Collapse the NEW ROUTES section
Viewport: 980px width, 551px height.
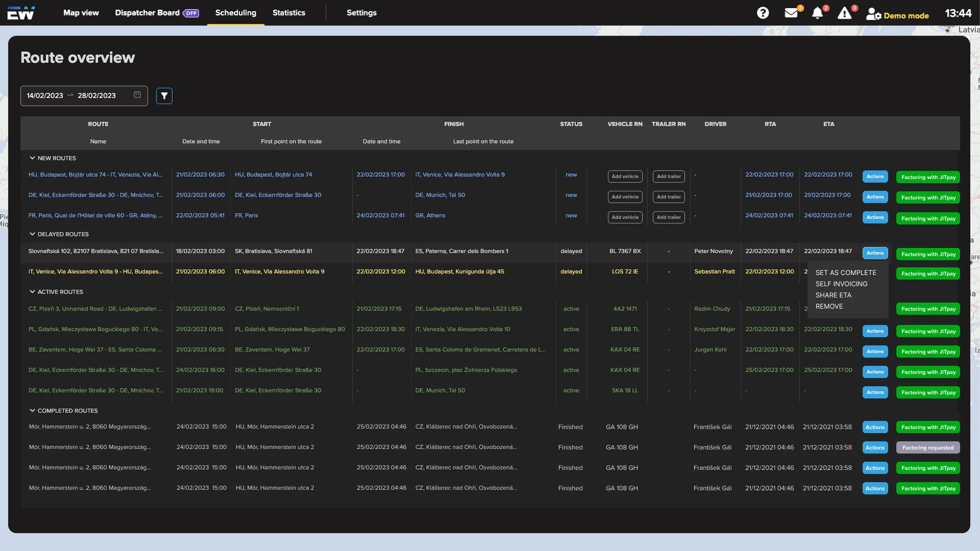[32, 158]
